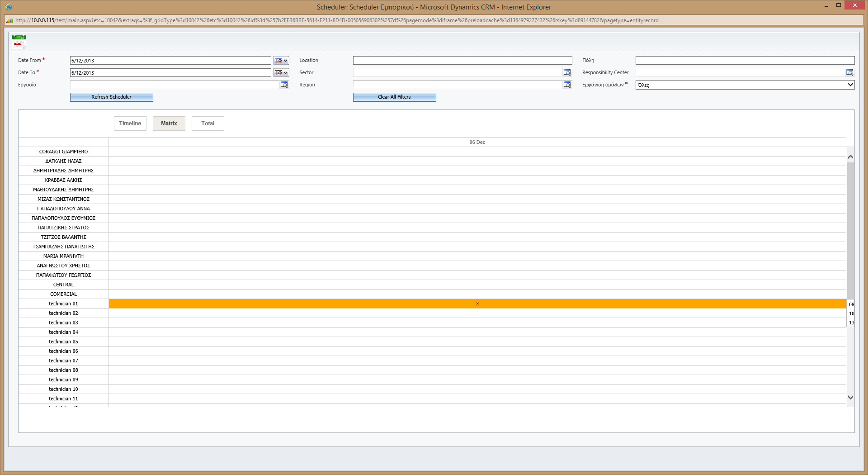Viewport: 868px width, 475px height.
Task: Click the URL address bar text
Action: tap(337, 20)
